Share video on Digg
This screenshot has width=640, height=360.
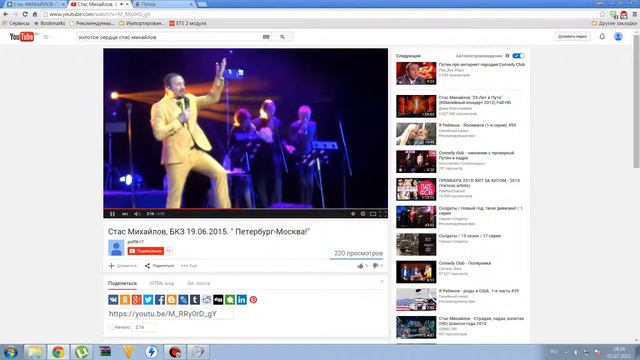pos(218,300)
